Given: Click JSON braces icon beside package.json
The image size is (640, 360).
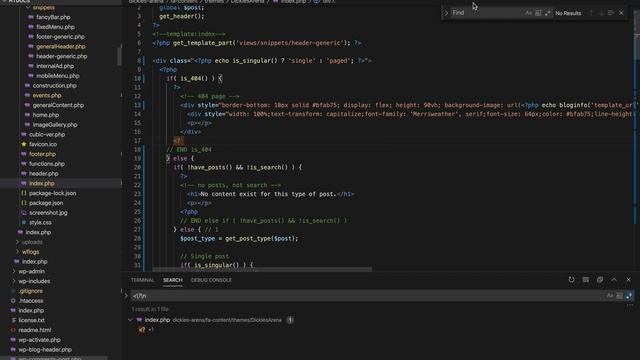Looking at the screenshot, I should [24, 203].
